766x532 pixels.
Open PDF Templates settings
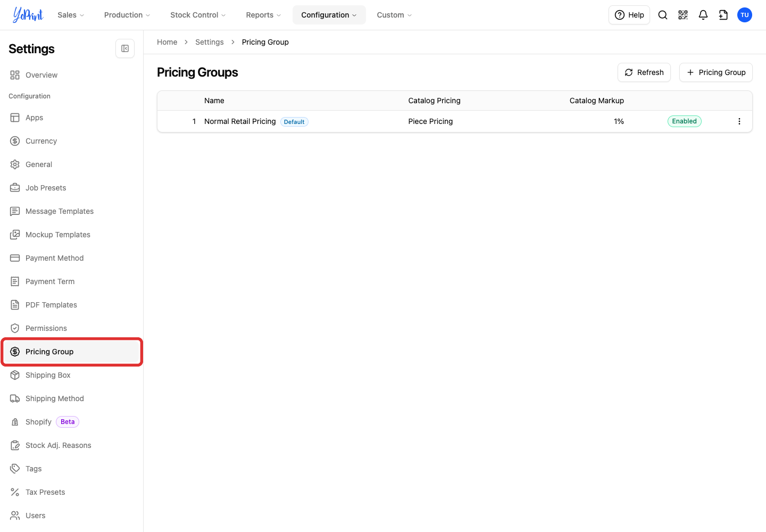tap(71, 305)
